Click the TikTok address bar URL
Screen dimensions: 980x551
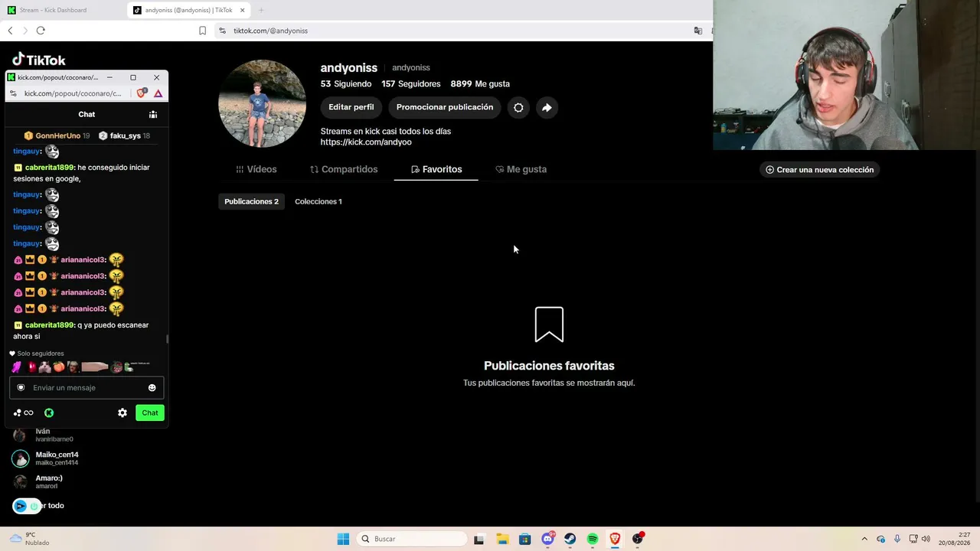(x=270, y=31)
